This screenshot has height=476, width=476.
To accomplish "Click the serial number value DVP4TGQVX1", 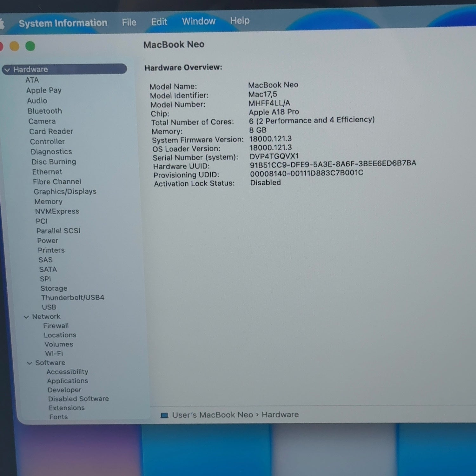I will [x=274, y=156].
